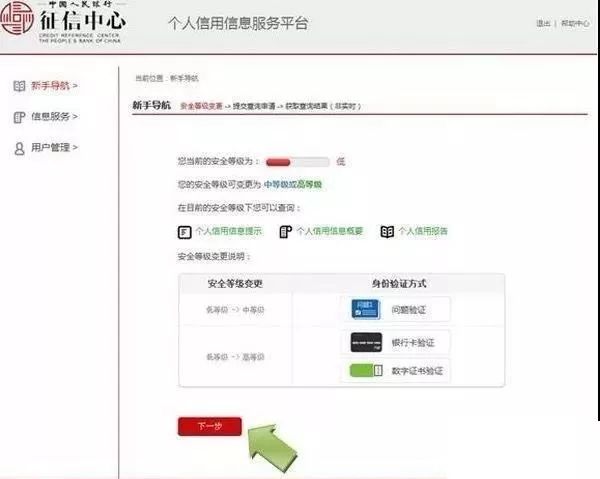Open the 个人信用报告 text link
The width and height of the screenshot is (600, 479).
pos(423,231)
